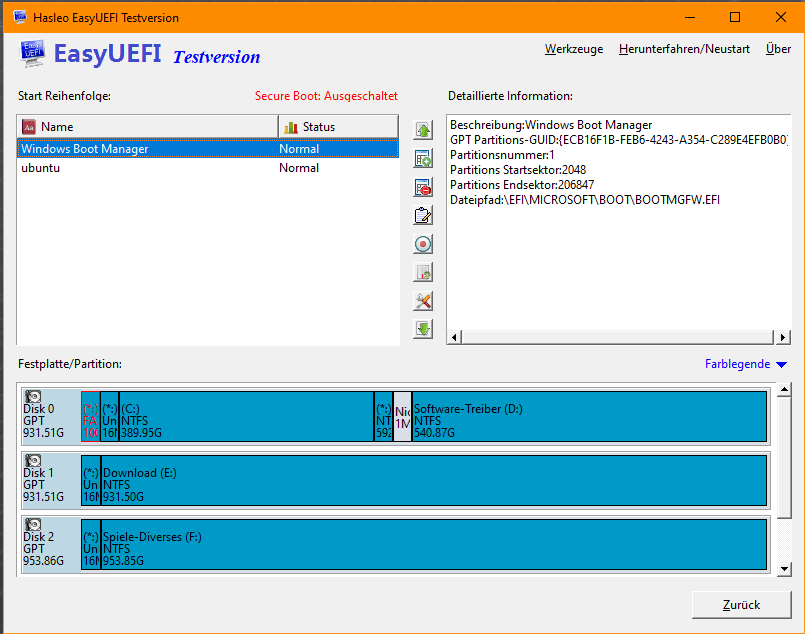Click the Dateipfad BOOTMGFW.EFI line
Screen dimensions: 805x634
coord(585,200)
